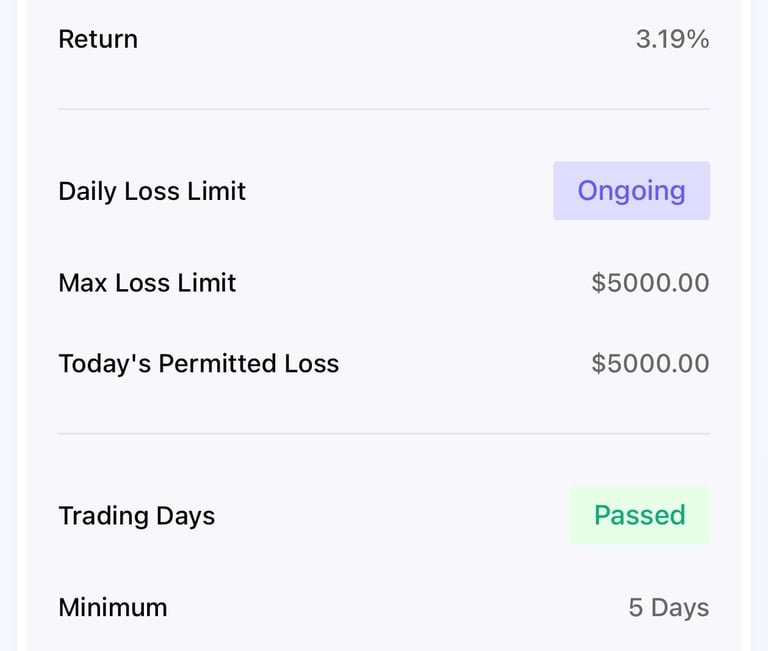Viewport: 768px width, 651px height.
Task: Select the Minimum label
Action: click(x=112, y=608)
